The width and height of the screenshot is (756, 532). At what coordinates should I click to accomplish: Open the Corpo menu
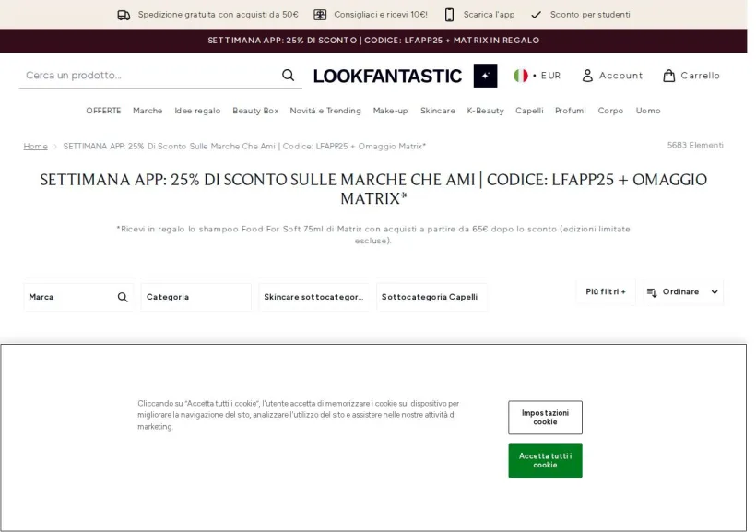pyautogui.click(x=610, y=111)
